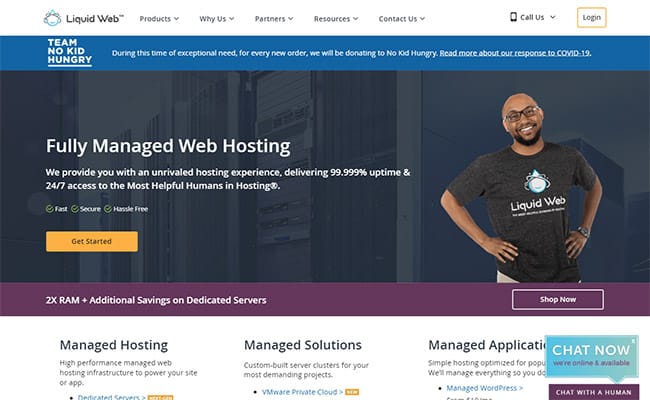Click the Fast checkmark icon

(50, 209)
